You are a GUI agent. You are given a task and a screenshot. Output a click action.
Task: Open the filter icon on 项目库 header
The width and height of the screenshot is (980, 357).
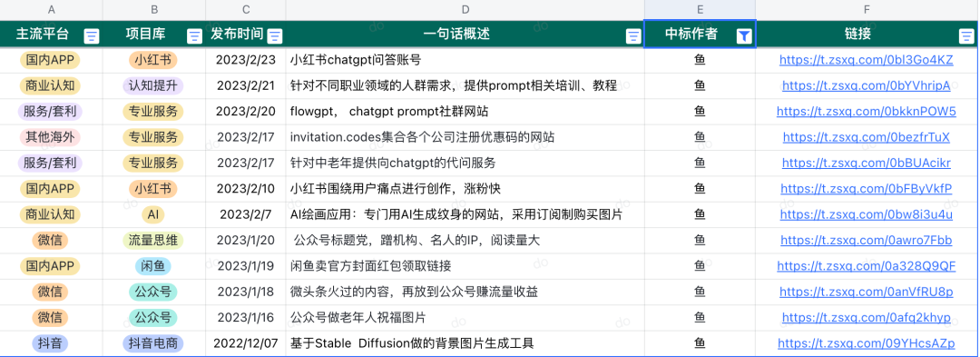[194, 35]
